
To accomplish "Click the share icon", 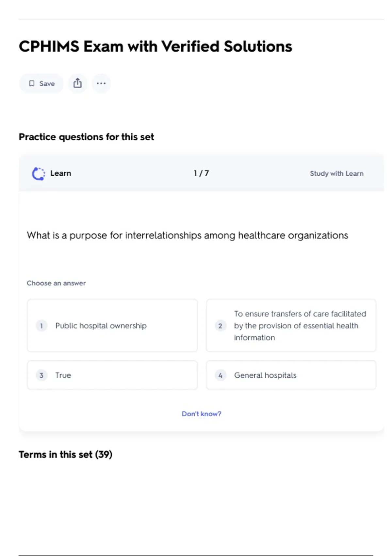I will (x=77, y=83).
